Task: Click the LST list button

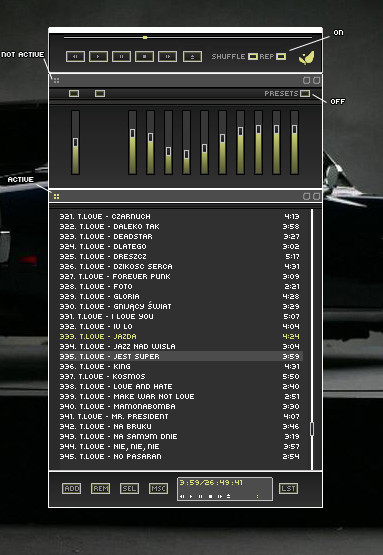Action: pyautogui.click(x=288, y=488)
